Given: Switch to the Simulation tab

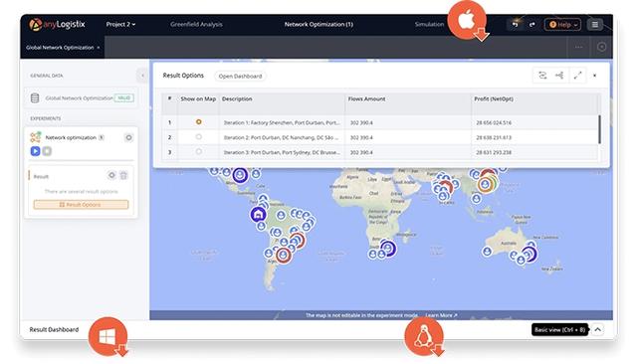Looking at the screenshot, I should click(x=429, y=24).
